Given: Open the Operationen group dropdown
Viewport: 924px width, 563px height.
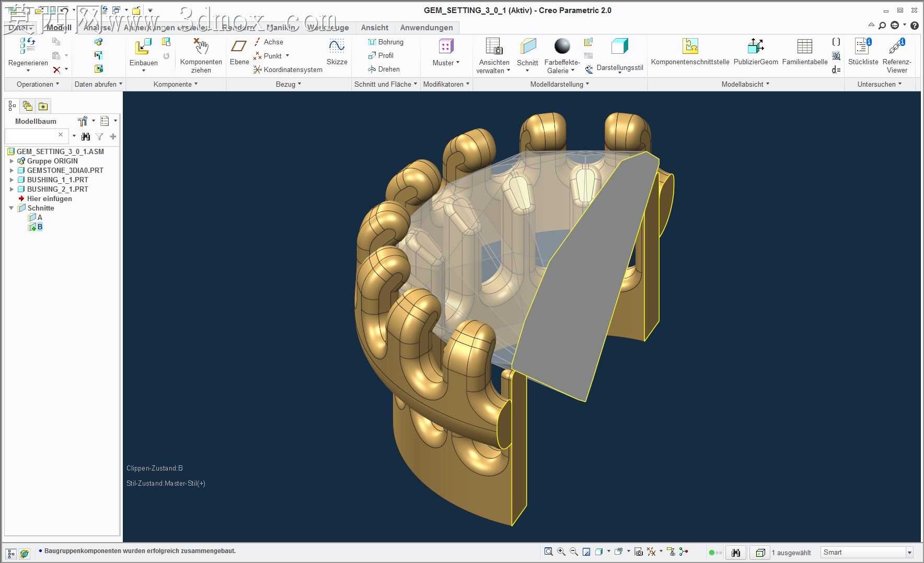Looking at the screenshot, I should [38, 84].
